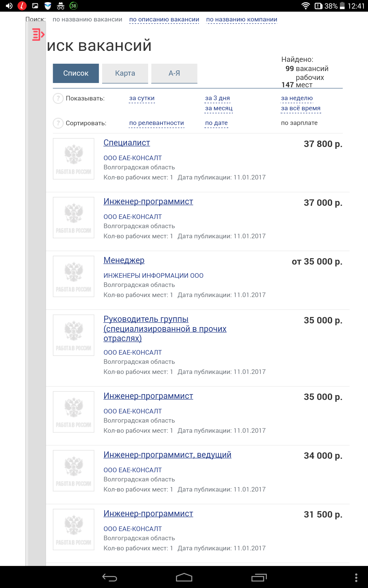Sort results по релевантности
368x588 pixels.
coord(156,123)
